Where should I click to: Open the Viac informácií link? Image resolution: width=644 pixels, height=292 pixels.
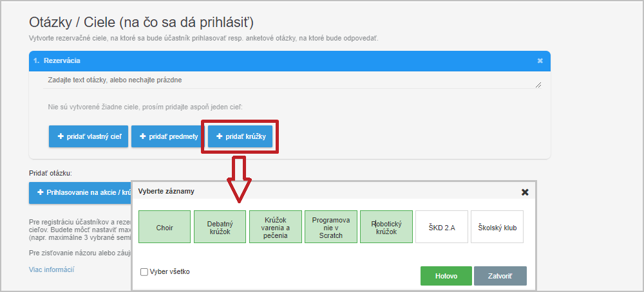tap(52, 269)
